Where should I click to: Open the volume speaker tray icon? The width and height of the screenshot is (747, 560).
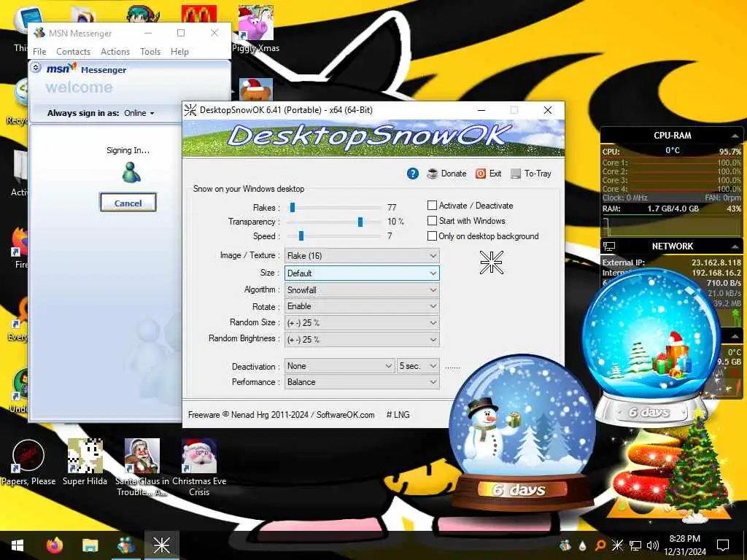pos(653,545)
